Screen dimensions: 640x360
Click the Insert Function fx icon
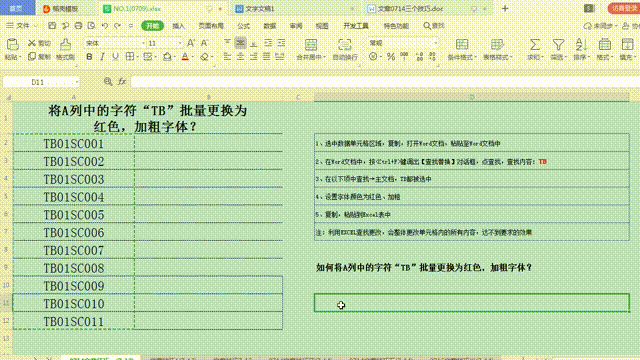click(x=122, y=81)
